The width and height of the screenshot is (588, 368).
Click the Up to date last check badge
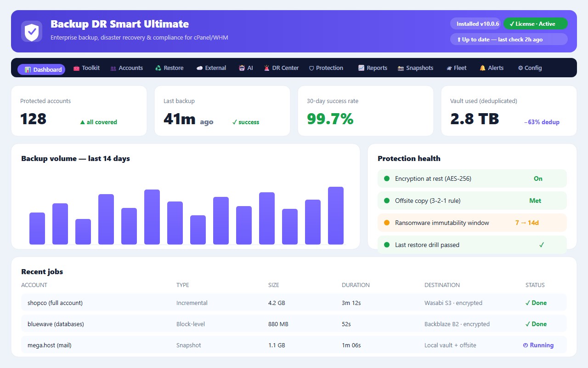tap(509, 40)
